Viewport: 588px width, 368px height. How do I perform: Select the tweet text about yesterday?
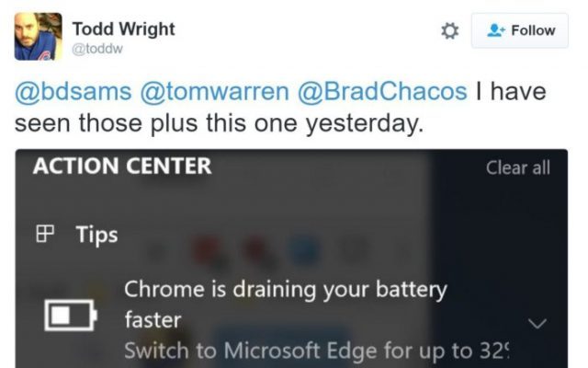(280, 108)
